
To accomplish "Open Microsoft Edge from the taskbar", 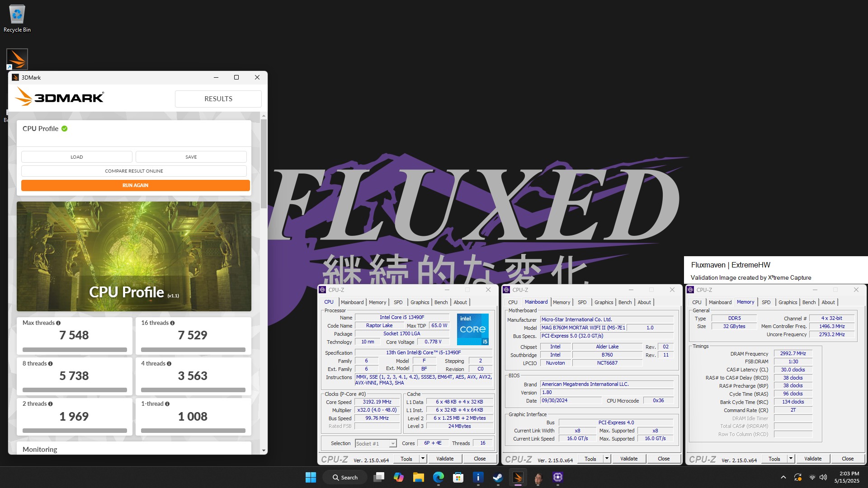I will [x=438, y=477].
